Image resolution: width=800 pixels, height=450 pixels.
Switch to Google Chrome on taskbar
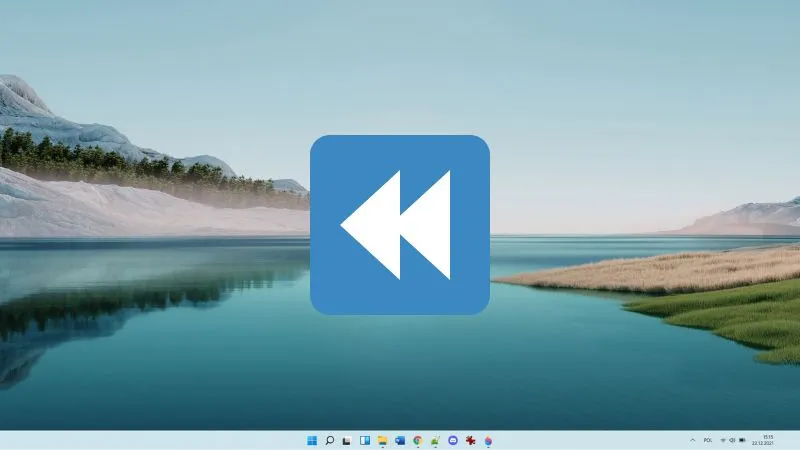tap(418, 440)
